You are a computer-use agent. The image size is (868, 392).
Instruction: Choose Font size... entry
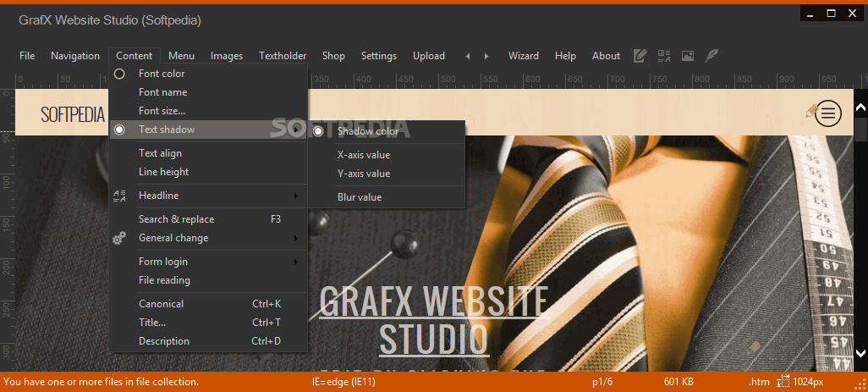(x=208, y=111)
